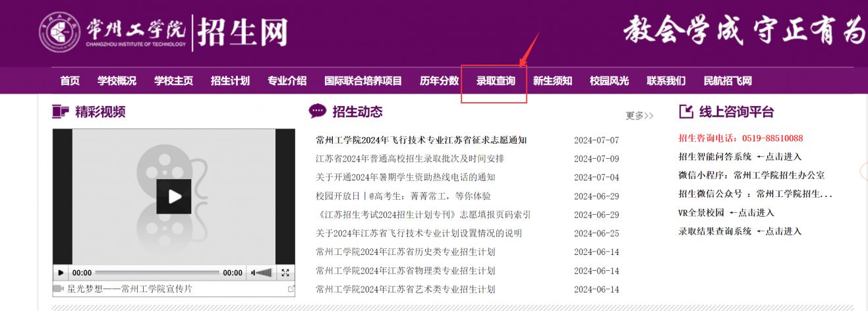Open 专业介绍 menu item
The width and height of the screenshot is (868, 311).
pos(287,81)
